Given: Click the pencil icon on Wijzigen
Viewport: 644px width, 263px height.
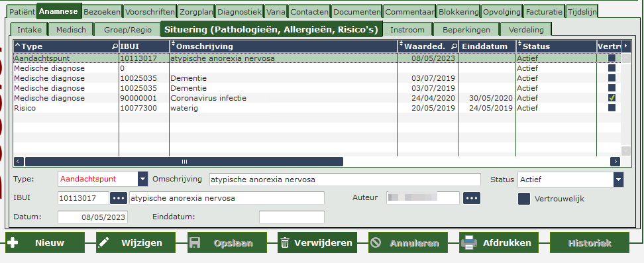Looking at the screenshot, I should tap(104, 242).
